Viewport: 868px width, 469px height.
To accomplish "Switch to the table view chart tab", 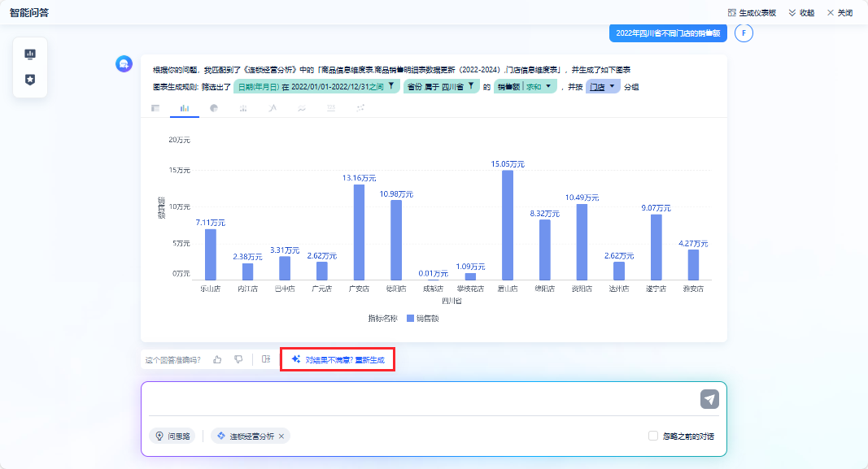I will click(x=155, y=108).
